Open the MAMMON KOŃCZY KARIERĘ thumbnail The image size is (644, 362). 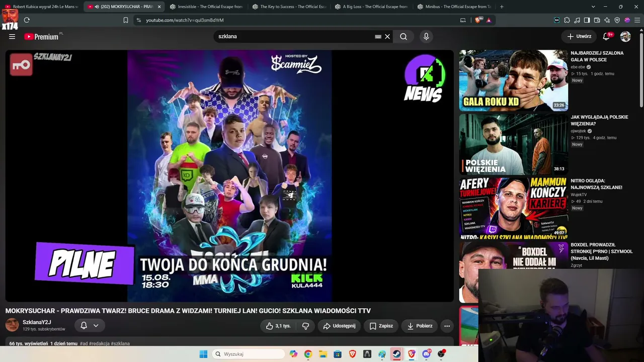(x=513, y=208)
